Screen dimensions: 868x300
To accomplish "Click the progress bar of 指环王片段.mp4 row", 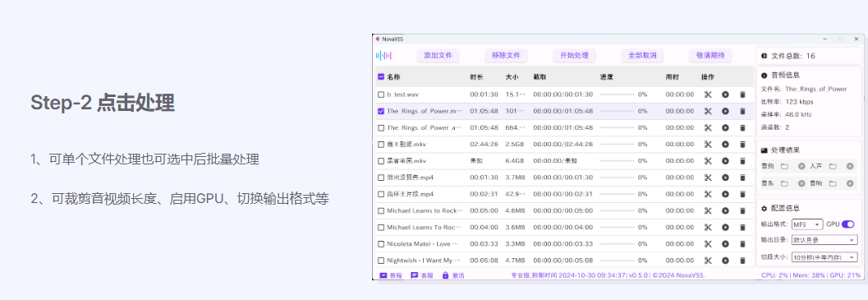I will tap(618, 194).
